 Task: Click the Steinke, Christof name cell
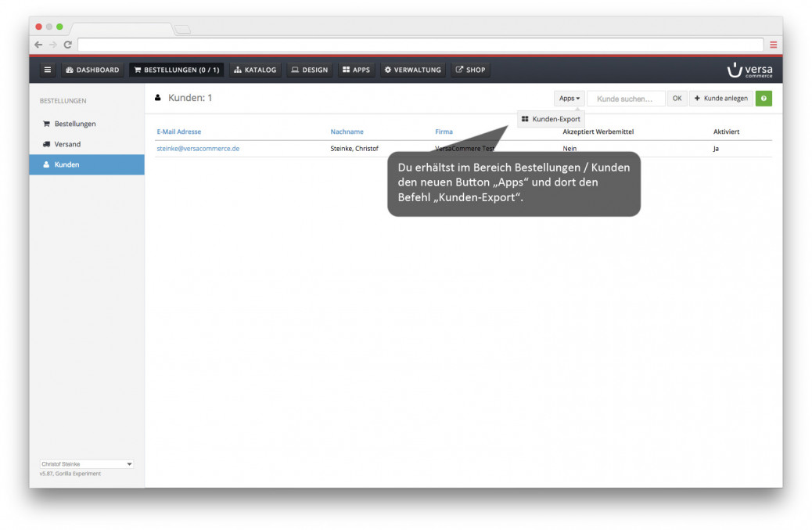354,149
